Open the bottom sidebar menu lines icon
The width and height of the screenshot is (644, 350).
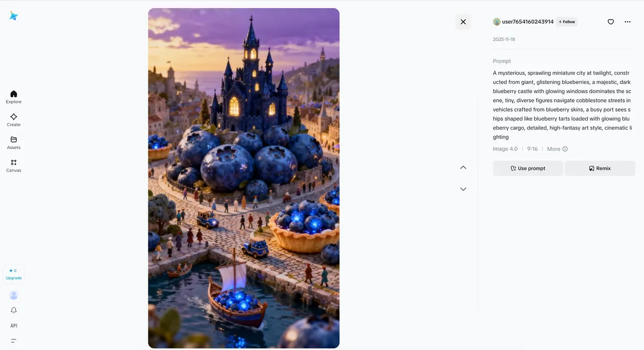pos(14,341)
